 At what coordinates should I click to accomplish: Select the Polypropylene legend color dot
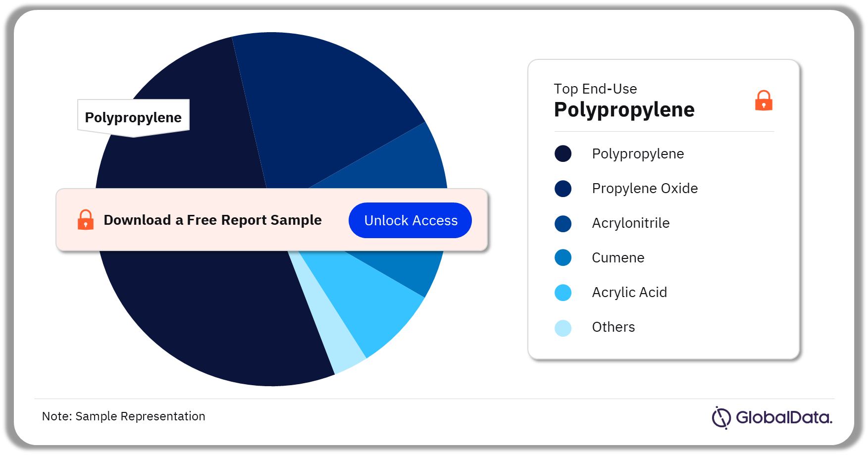coord(563,153)
